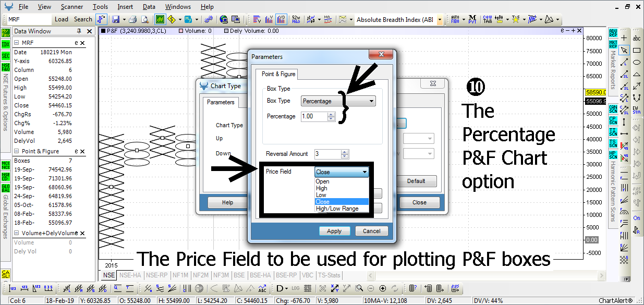Select the ellipse drawing tool
The image size is (644, 305).
coord(637,62)
